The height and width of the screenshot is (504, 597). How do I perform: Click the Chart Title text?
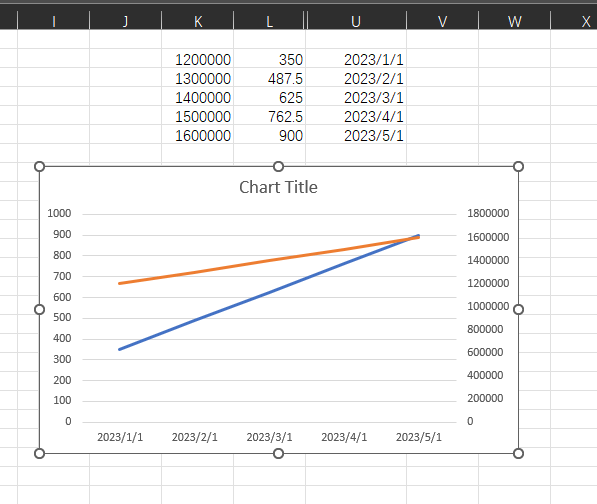[278, 187]
